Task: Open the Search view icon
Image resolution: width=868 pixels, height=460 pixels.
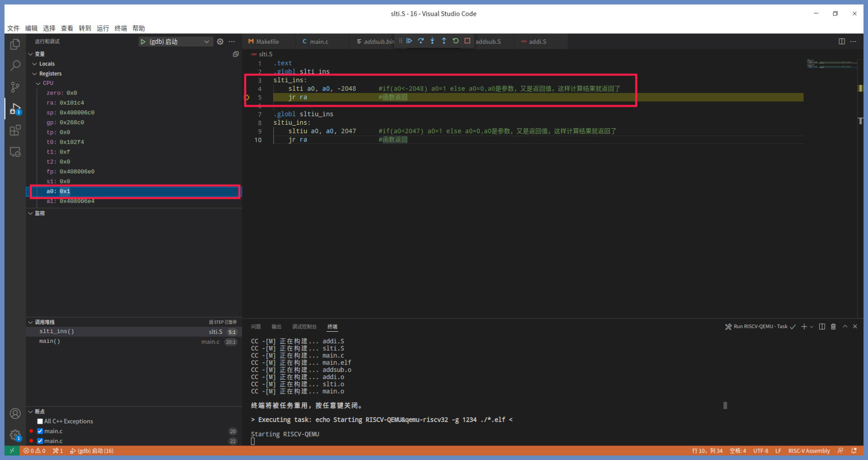Action: [15, 66]
